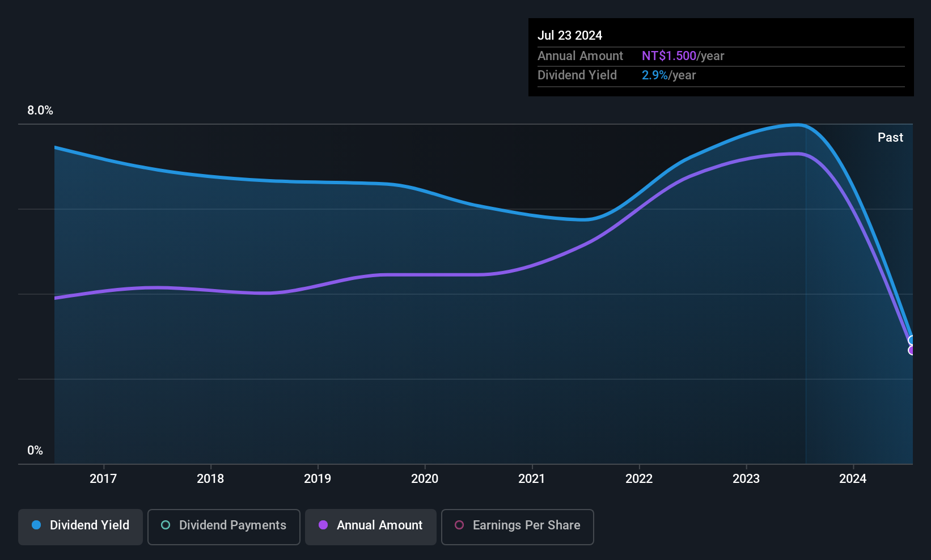Toggle the Annual Amount series
This screenshot has height=560, width=931.
pyautogui.click(x=371, y=527)
